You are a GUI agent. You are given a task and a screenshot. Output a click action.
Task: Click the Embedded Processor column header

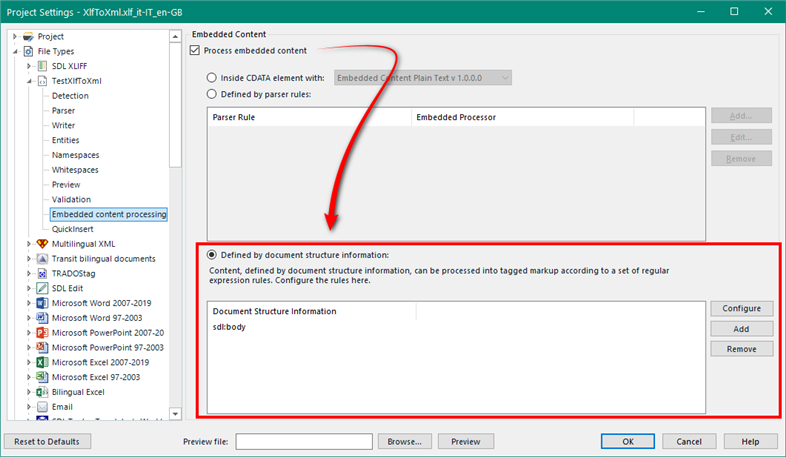[522, 117]
